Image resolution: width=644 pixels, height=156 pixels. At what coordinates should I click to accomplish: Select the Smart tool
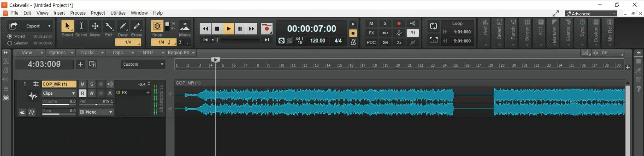coord(67,26)
